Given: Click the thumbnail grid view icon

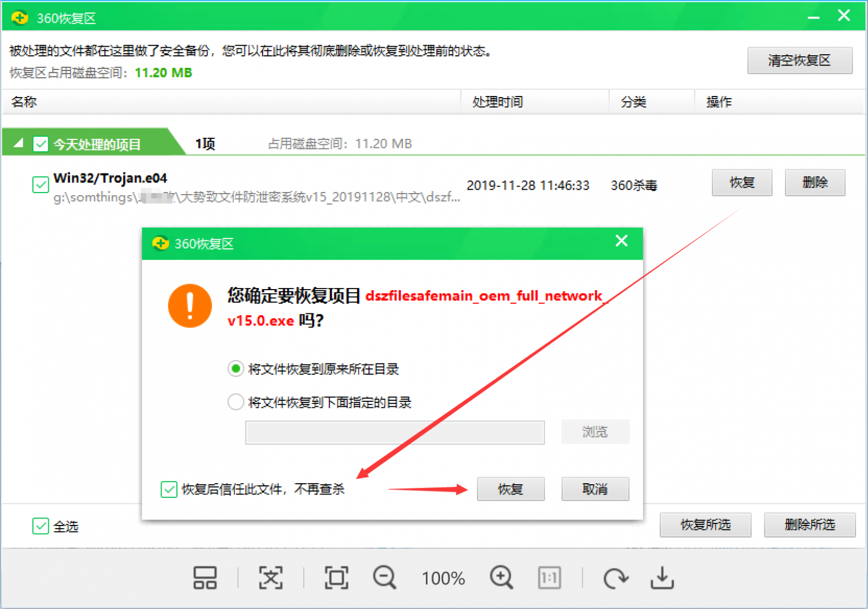Looking at the screenshot, I should pos(205,578).
